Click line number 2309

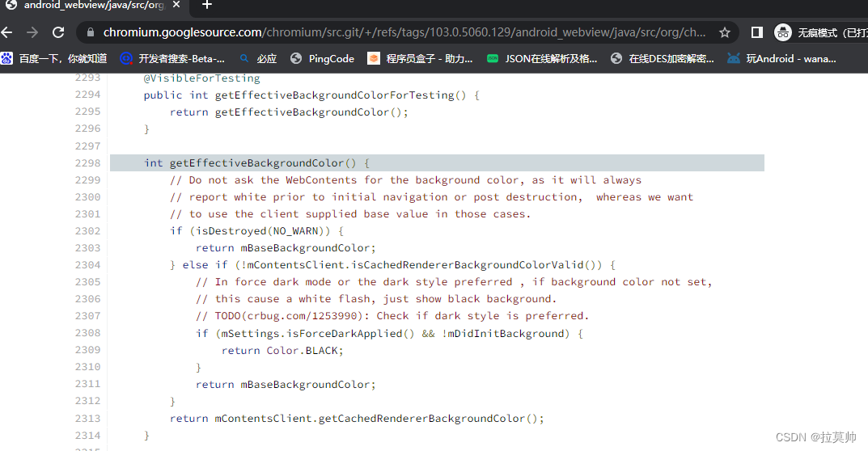click(x=88, y=350)
